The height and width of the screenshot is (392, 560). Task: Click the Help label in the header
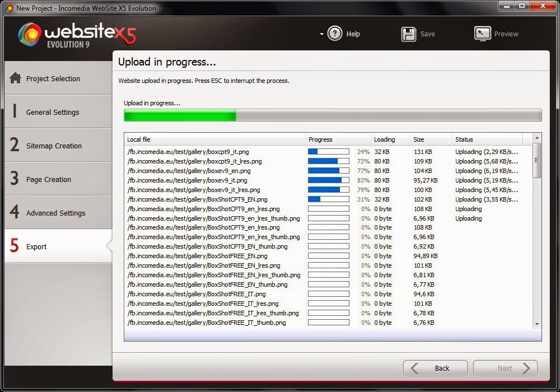coord(353,34)
